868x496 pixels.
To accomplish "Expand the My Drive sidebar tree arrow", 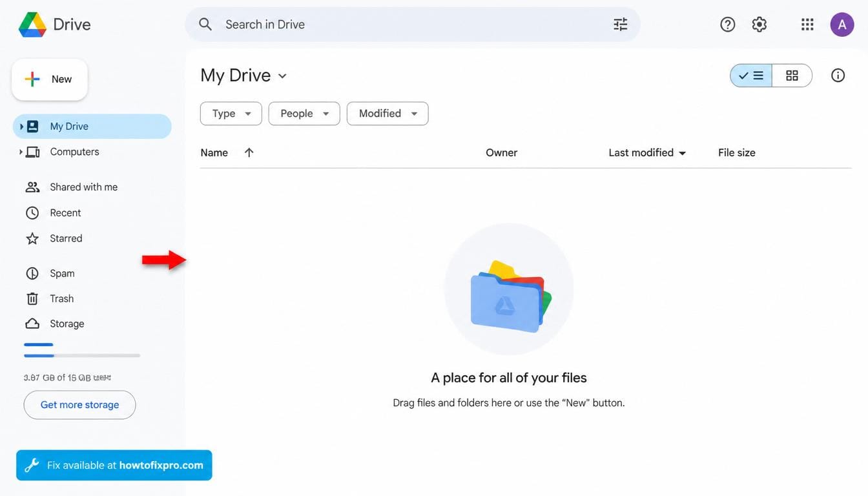I will point(21,127).
